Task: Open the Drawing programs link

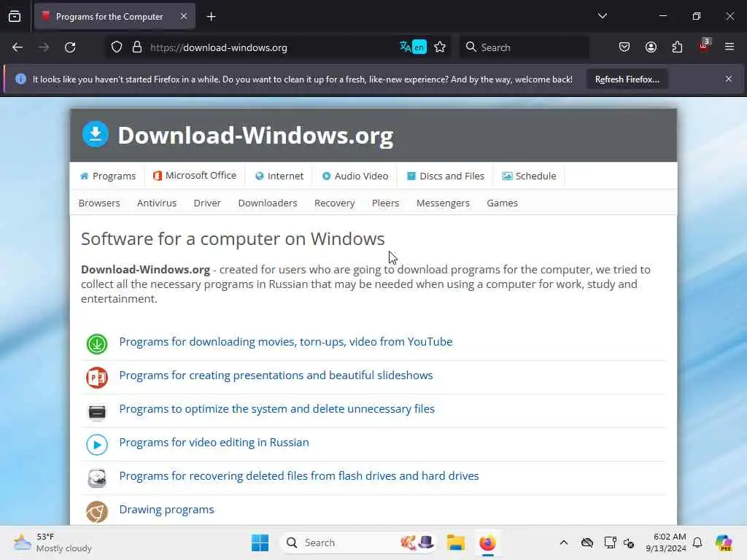Action: coord(166,510)
